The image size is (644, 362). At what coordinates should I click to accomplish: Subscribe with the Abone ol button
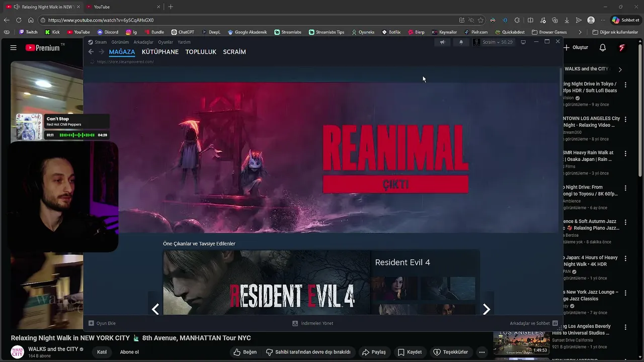(x=129, y=352)
